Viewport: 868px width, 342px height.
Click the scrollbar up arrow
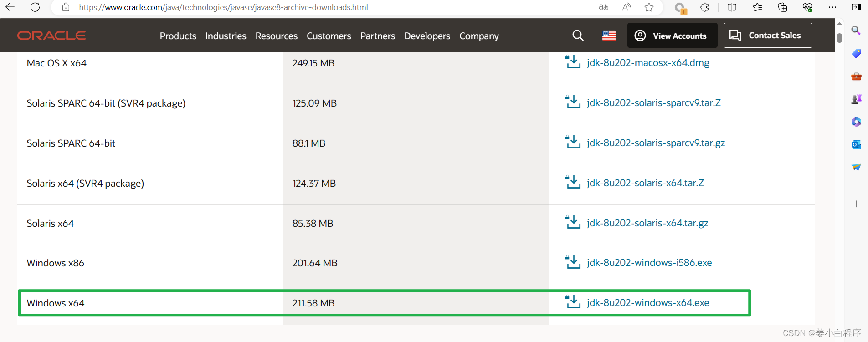tap(839, 24)
